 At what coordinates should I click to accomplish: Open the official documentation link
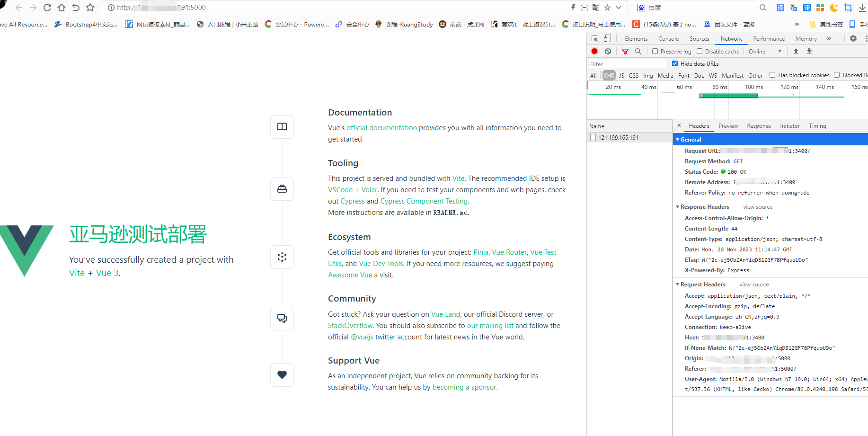pos(381,128)
